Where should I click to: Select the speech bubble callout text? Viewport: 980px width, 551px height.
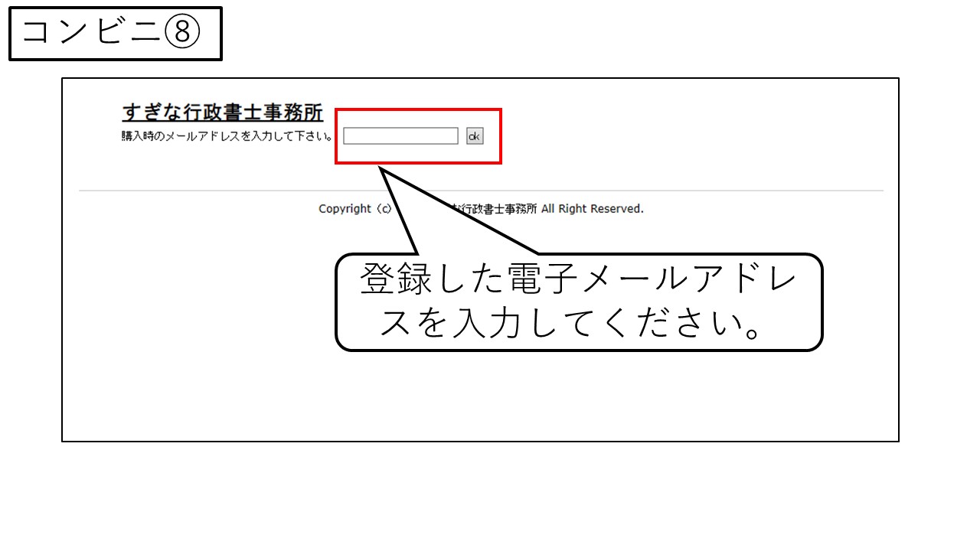pos(578,302)
